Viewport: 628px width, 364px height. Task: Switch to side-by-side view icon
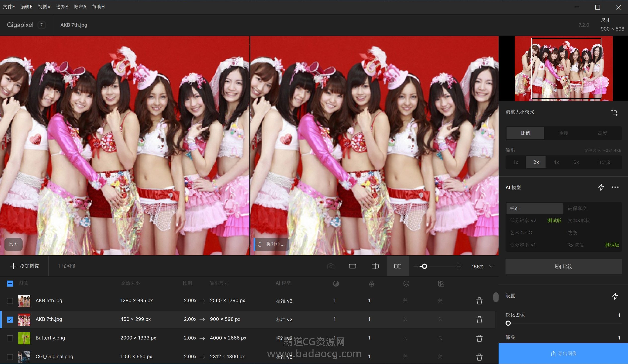(398, 266)
